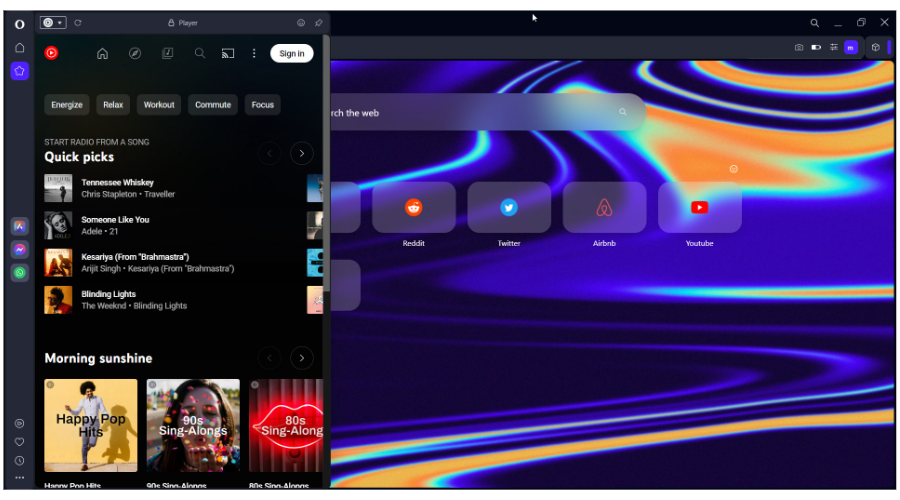Click the Sign in button
The width and height of the screenshot is (900, 500).
tap(292, 53)
